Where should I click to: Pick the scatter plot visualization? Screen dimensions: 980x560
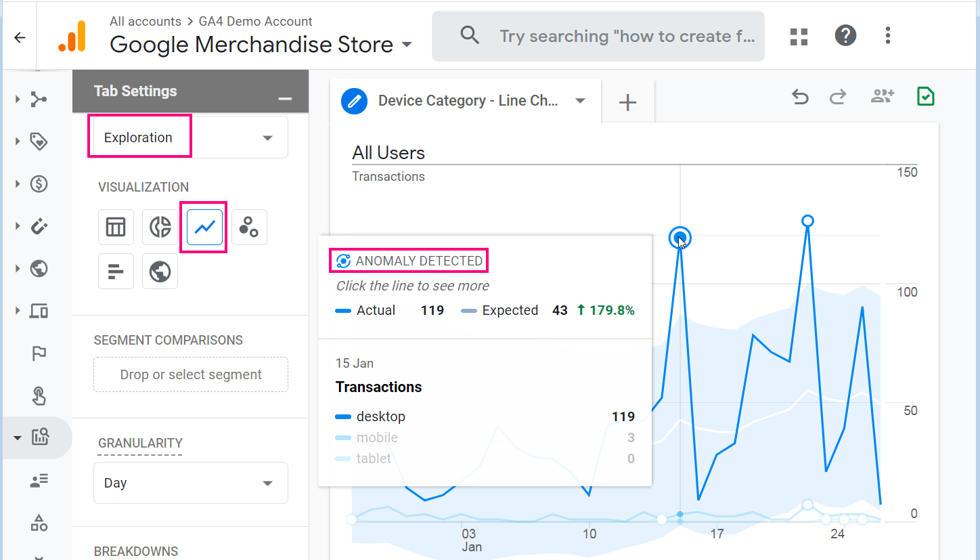coord(249,228)
